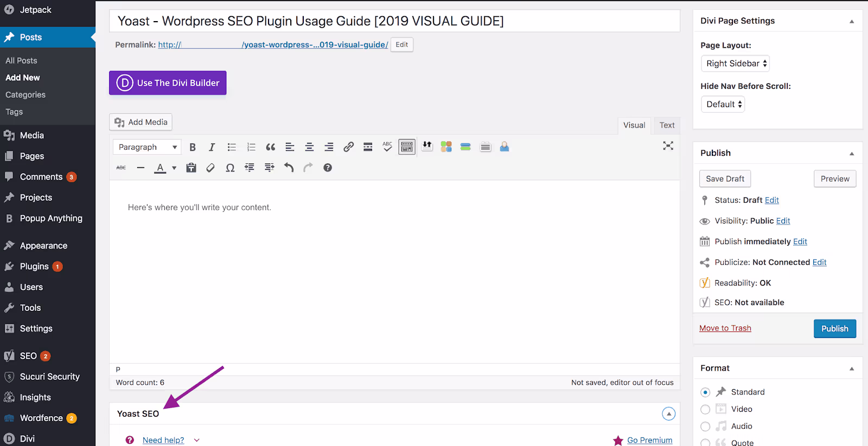The image size is (868, 446).
Task: Open keyboard shortcuts help icon
Action: click(328, 168)
